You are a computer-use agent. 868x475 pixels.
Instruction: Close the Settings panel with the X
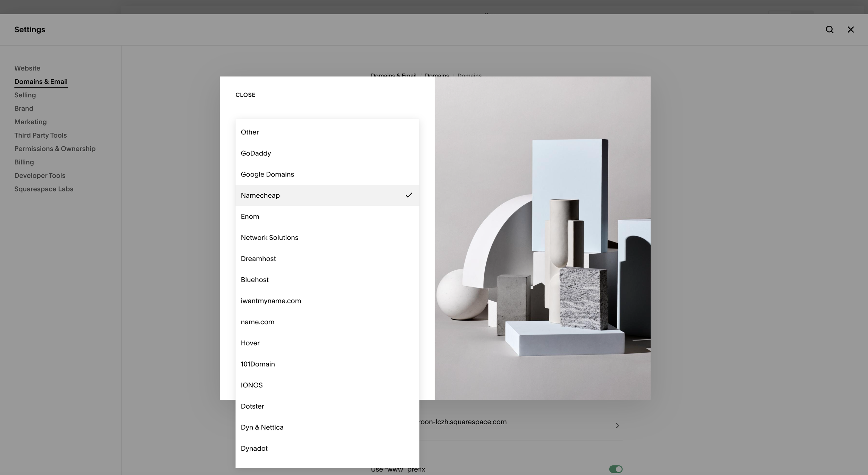[850, 30]
